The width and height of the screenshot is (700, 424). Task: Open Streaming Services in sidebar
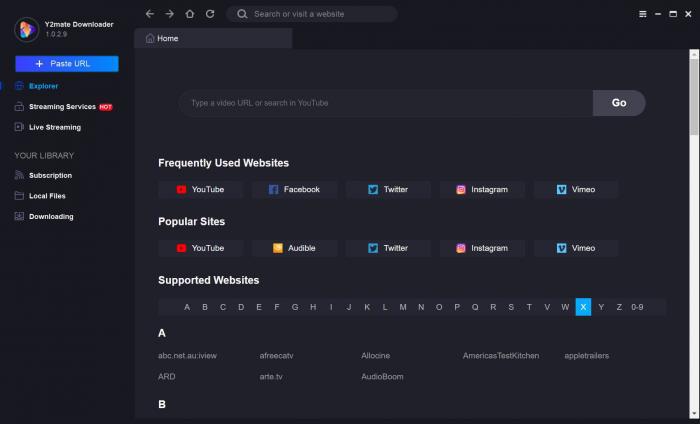[62, 107]
